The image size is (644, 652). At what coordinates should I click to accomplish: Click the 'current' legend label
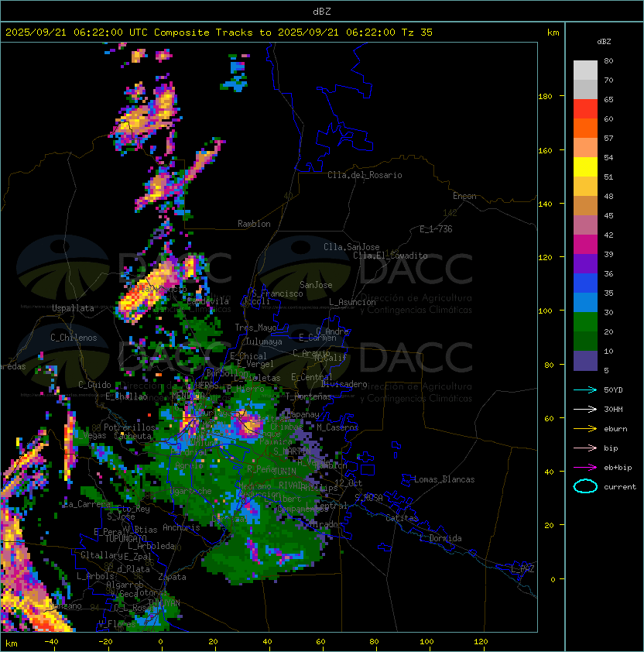click(x=620, y=487)
